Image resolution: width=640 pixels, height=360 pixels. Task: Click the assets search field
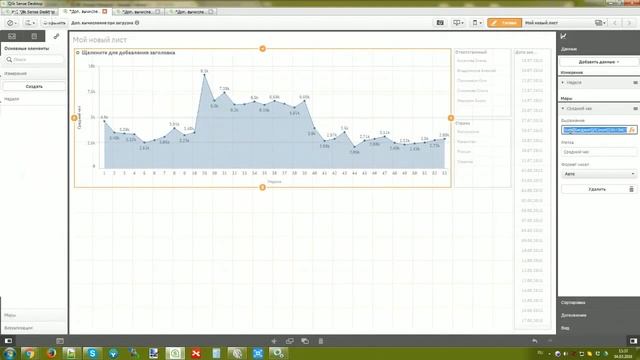(34, 60)
